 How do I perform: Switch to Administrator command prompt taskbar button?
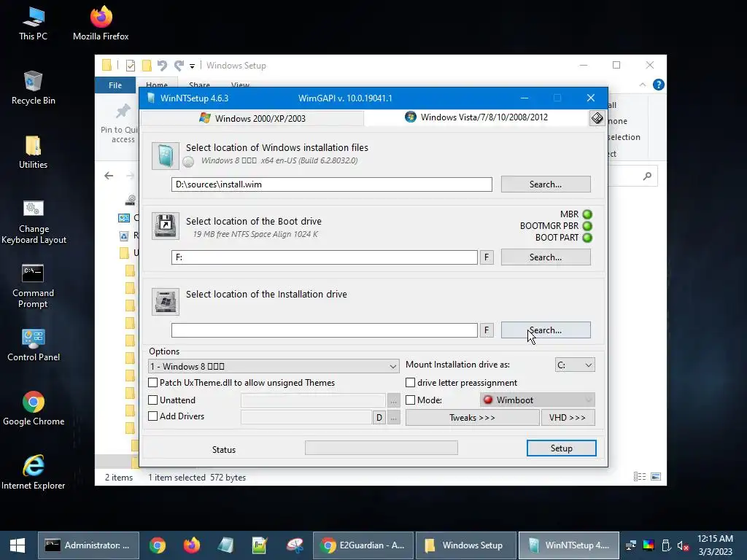pyautogui.click(x=88, y=545)
